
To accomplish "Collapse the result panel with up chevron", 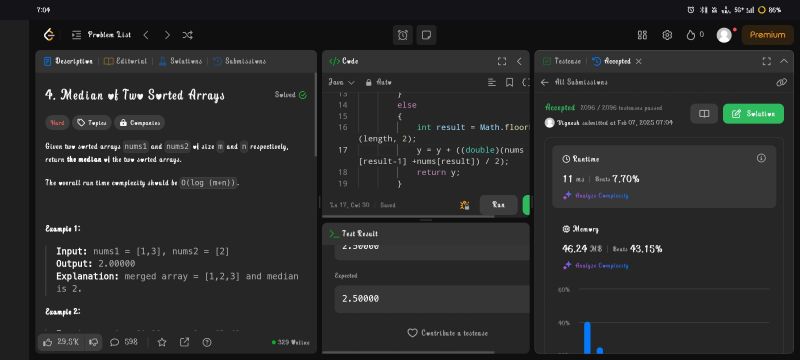I will (x=784, y=61).
